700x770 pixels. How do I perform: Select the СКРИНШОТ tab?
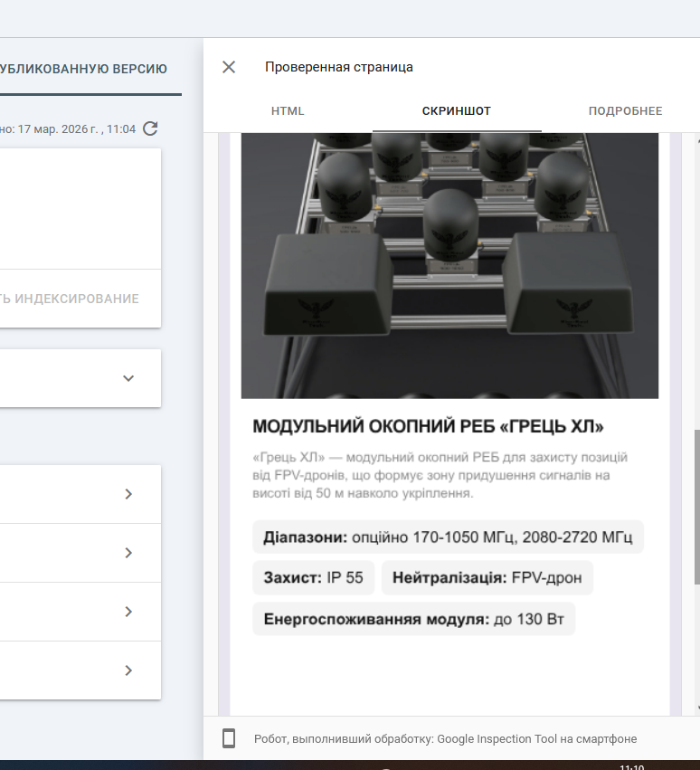(457, 111)
